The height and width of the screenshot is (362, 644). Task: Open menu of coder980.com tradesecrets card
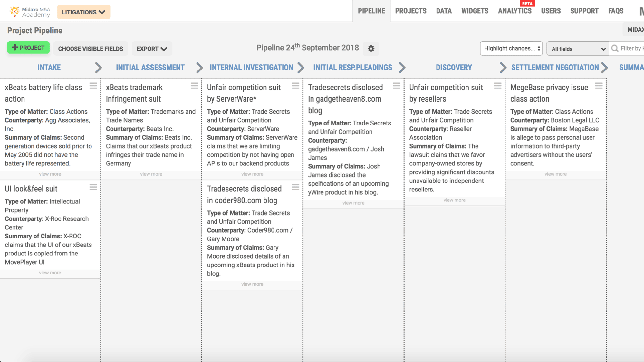click(295, 187)
